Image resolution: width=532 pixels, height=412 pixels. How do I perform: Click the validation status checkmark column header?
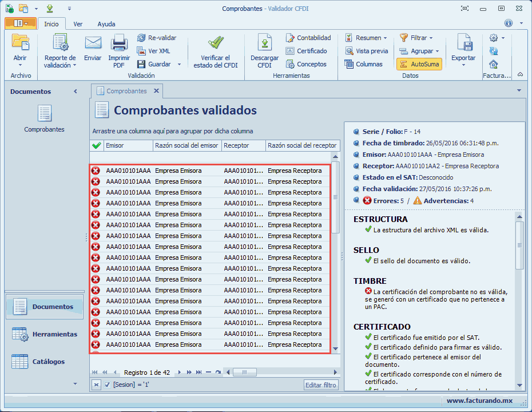point(97,145)
